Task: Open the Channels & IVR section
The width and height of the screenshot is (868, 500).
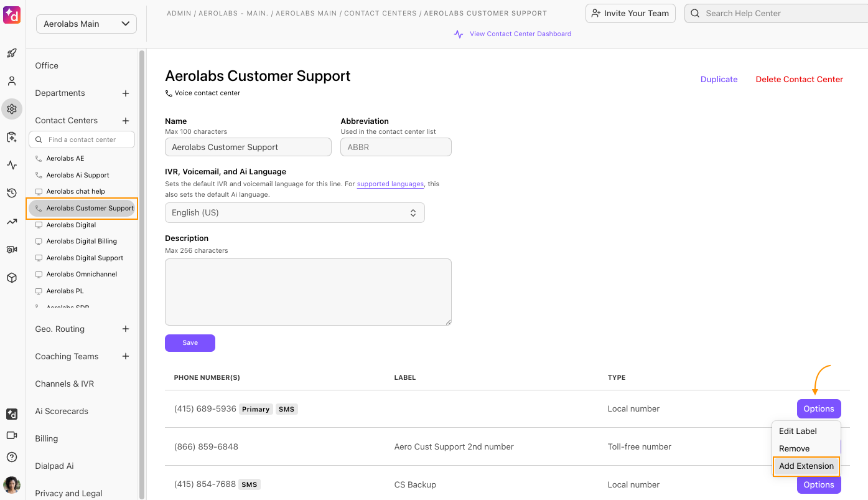Action: click(x=65, y=384)
